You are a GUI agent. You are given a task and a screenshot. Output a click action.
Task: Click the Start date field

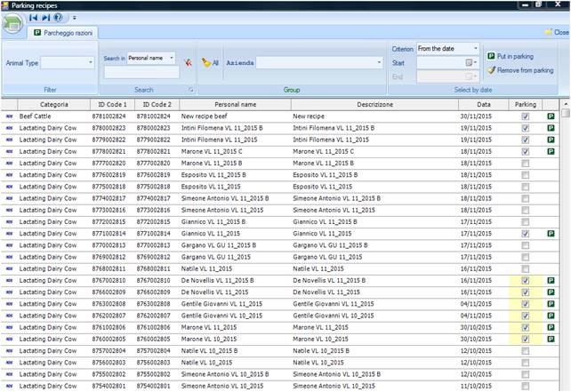(x=441, y=62)
